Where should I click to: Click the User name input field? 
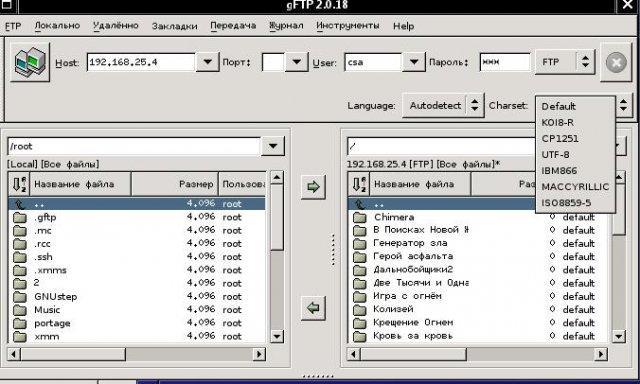(373, 62)
